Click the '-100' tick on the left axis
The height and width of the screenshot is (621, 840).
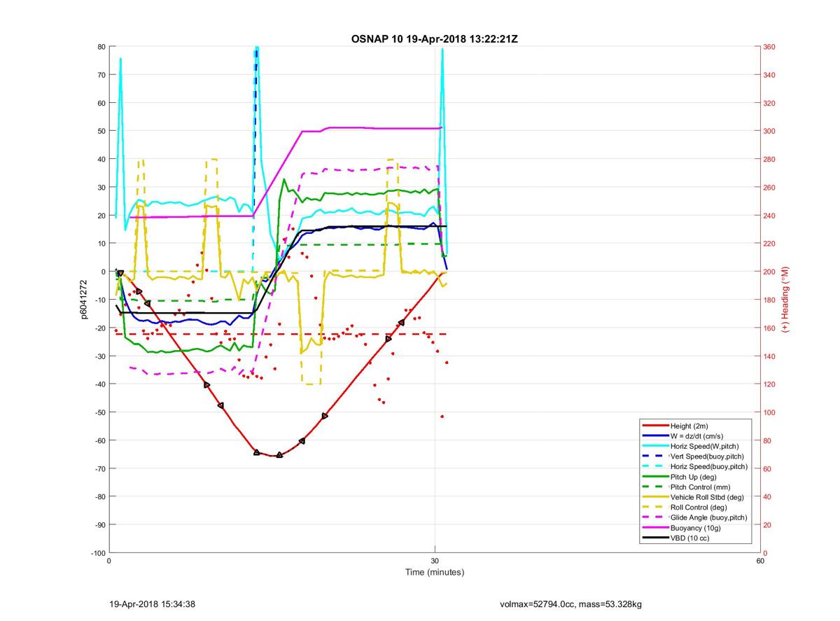point(98,552)
